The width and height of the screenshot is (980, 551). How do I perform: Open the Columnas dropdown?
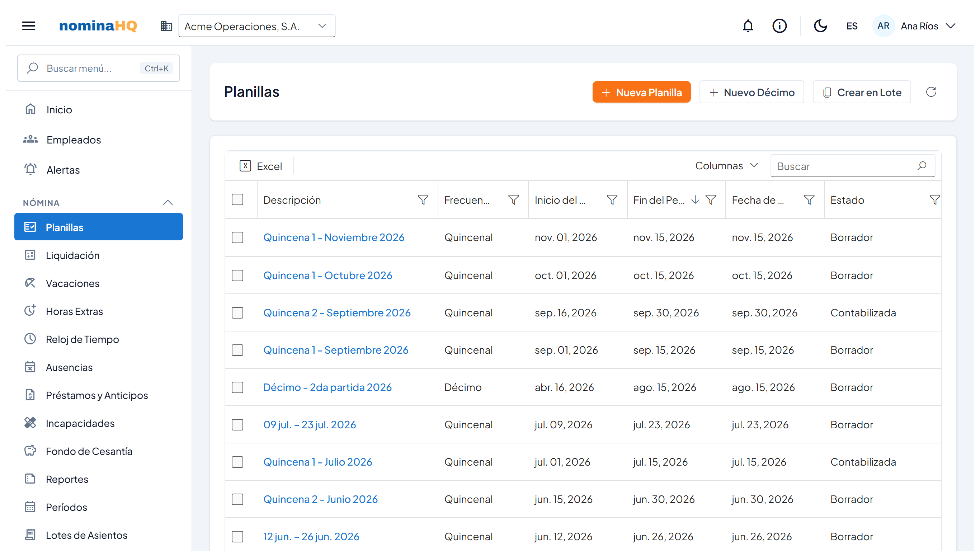726,166
